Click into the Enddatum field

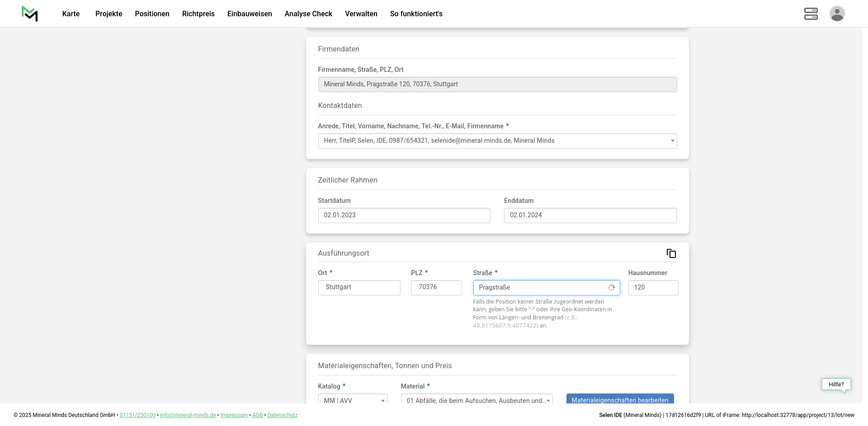590,215
